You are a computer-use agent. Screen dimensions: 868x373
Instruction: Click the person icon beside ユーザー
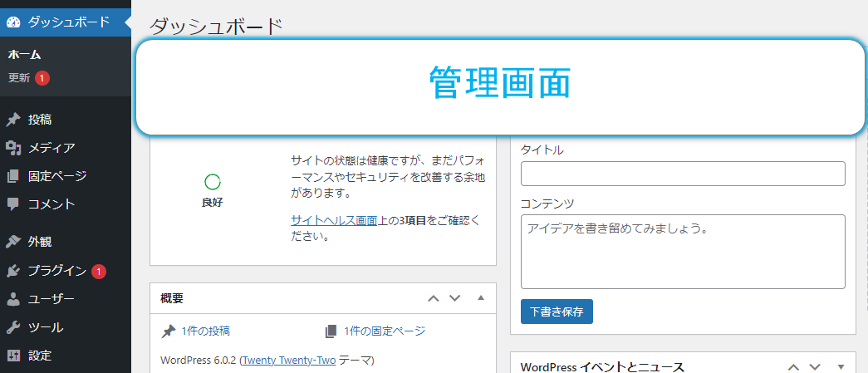click(x=13, y=299)
